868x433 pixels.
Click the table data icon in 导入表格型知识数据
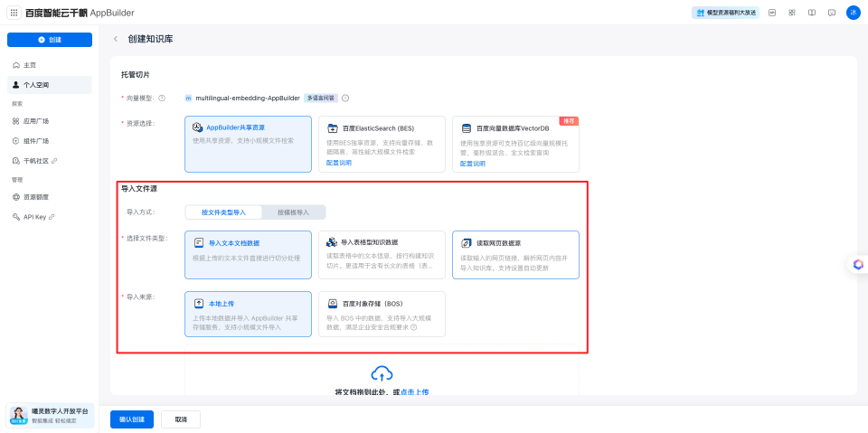tap(332, 242)
